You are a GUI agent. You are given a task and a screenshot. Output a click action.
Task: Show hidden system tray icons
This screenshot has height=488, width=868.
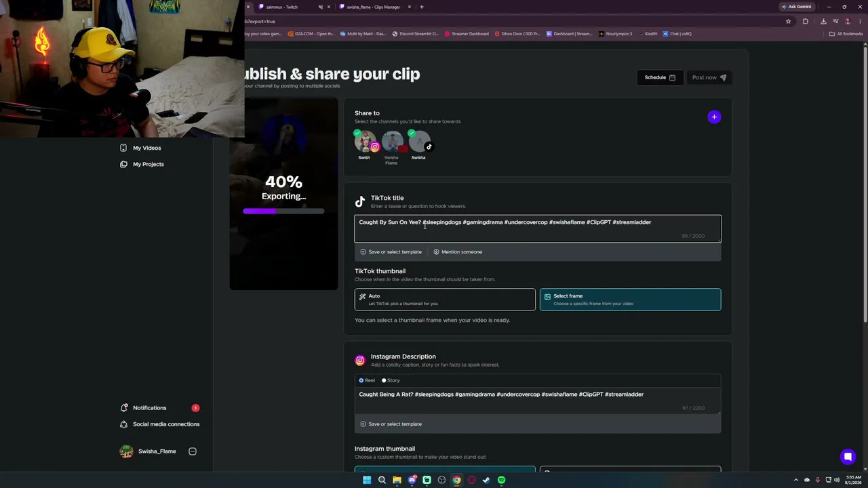coord(796,480)
